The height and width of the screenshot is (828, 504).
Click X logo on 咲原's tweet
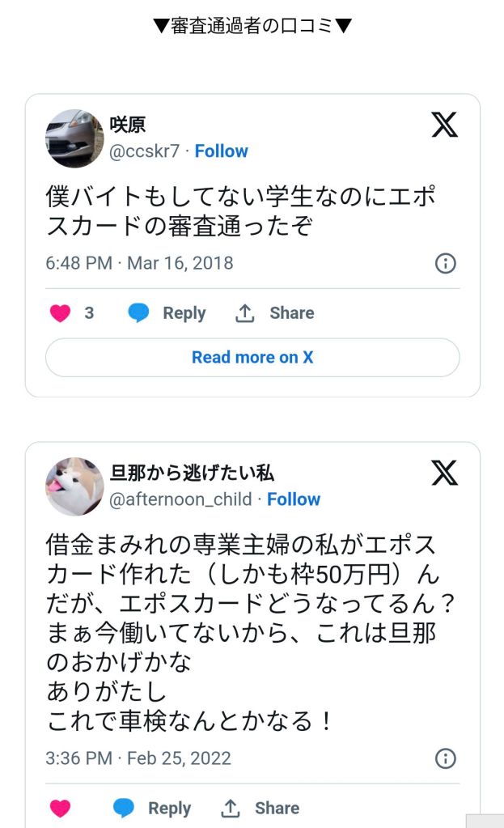point(444,125)
